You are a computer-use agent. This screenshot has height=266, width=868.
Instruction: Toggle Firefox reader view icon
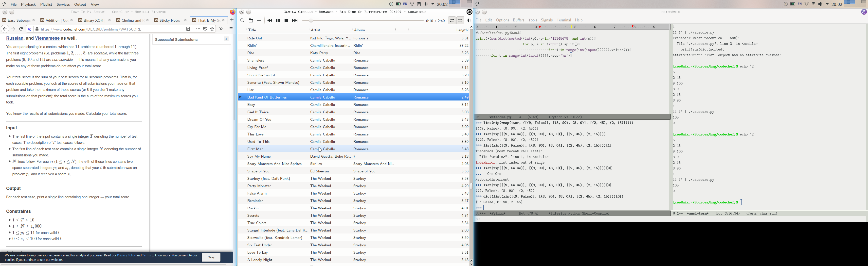pos(188,29)
